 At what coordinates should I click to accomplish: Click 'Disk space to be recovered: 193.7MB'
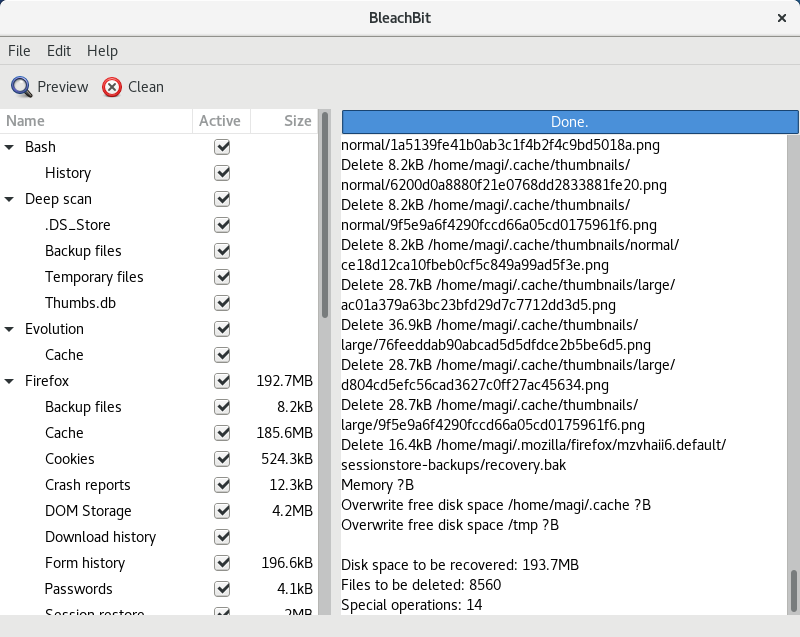point(460,565)
